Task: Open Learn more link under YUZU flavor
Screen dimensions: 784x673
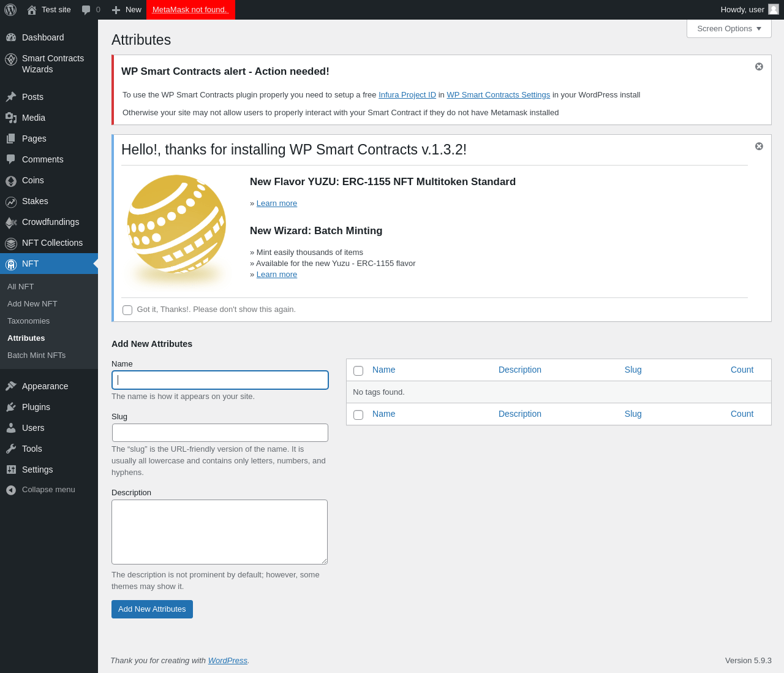Action: tap(277, 203)
